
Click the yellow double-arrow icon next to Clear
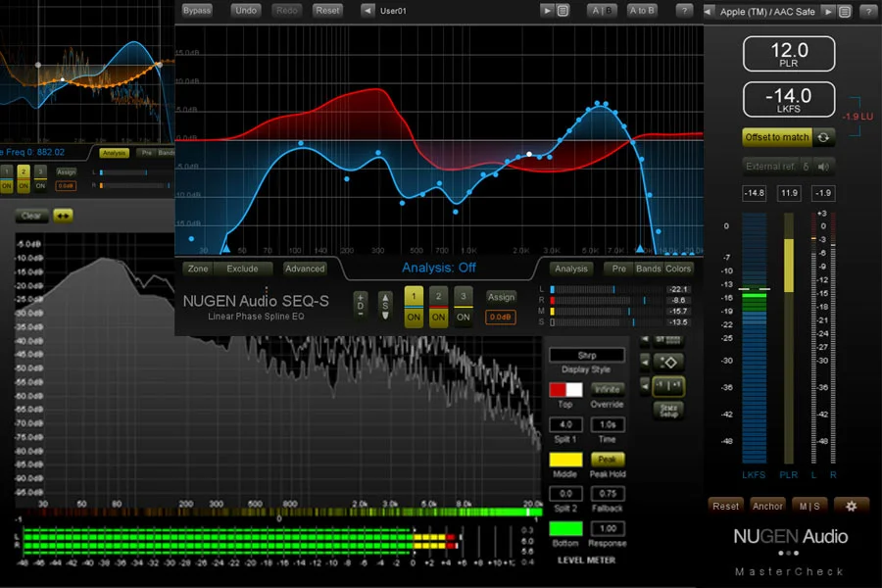(63, 216)
